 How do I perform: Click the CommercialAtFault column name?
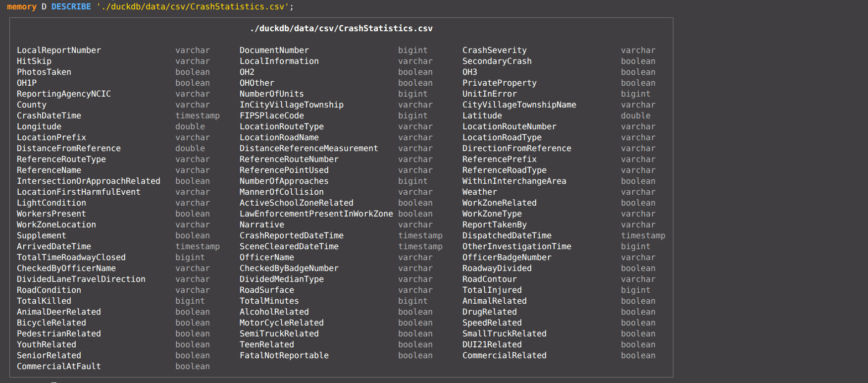point(59,367)
